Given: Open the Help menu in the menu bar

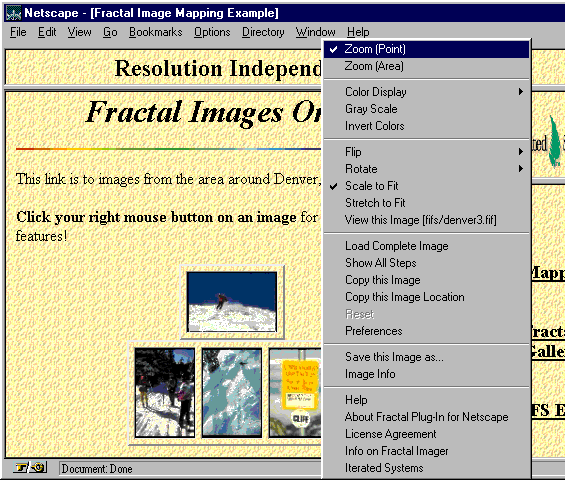Looking at the screenshot, I should [358, 32].
